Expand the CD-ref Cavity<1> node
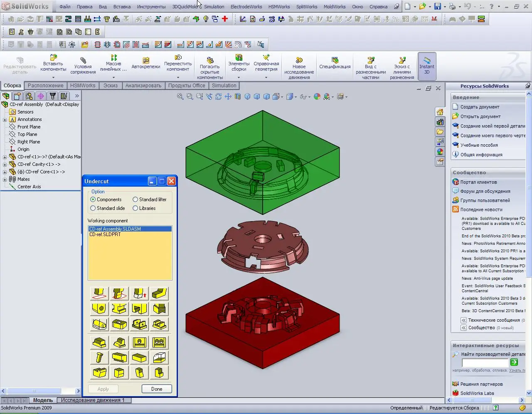 pos(5,165)
